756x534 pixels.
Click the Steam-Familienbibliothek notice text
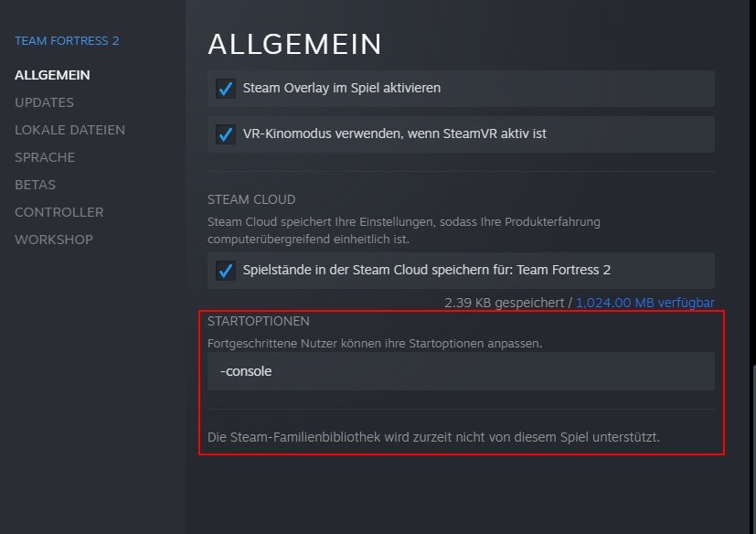pos(433,437)
